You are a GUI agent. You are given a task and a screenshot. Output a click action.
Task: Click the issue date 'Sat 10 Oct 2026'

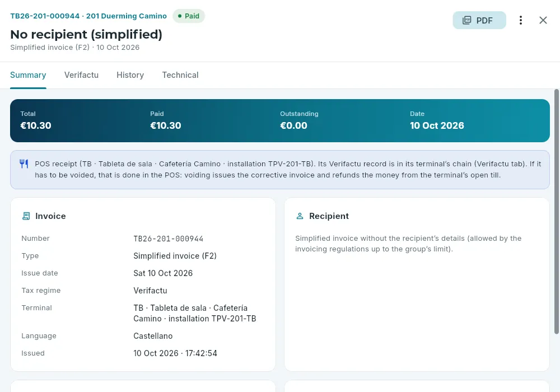[x=163, y=273]
